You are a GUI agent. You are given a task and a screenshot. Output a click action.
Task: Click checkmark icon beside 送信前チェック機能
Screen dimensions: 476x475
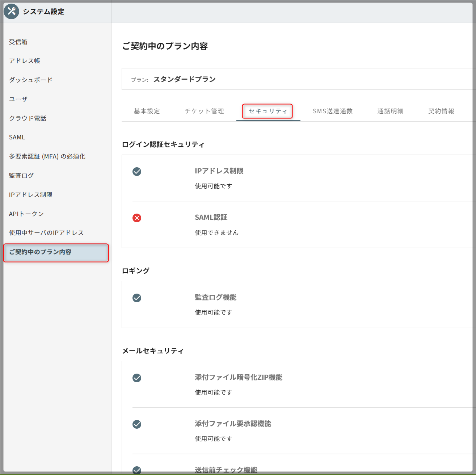tap(137, 470)
